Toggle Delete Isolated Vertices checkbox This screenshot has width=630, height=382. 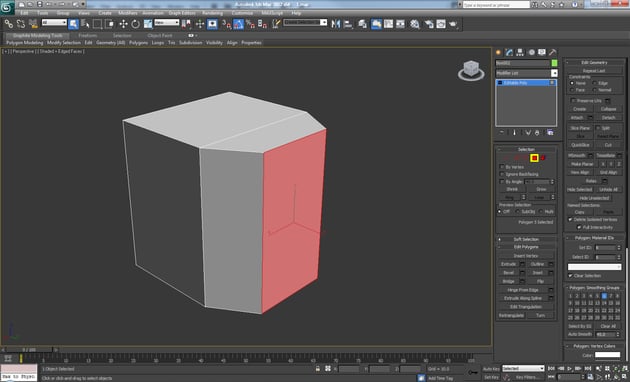pos(570,220)
